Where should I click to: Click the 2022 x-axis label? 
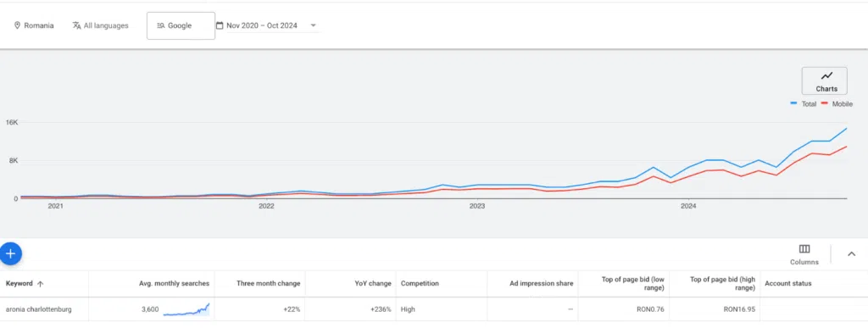[x=266, y=206]
